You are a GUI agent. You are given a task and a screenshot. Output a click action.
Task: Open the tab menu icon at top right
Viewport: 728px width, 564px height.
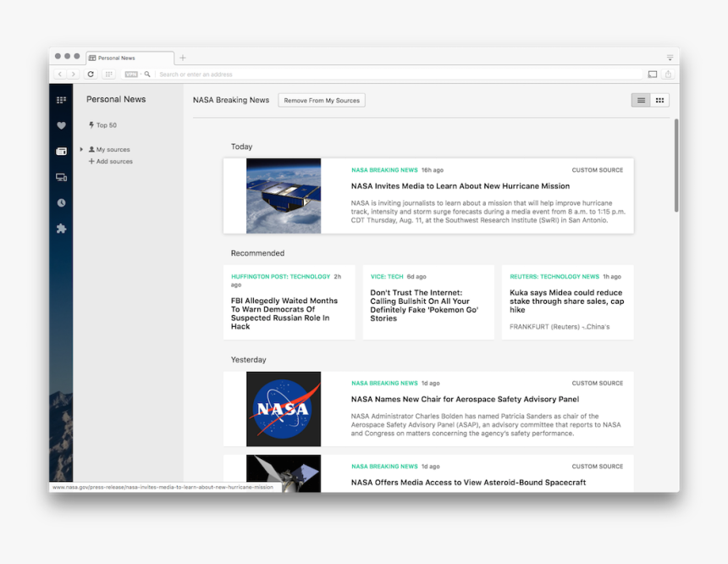pyautogui.click(x=670, y=58)
